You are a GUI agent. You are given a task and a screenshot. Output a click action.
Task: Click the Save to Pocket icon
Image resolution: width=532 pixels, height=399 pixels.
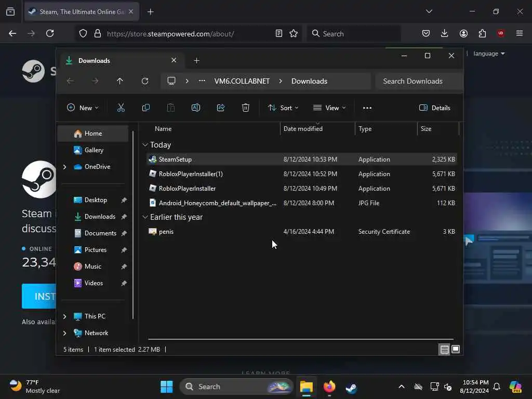tap(426, 33)
